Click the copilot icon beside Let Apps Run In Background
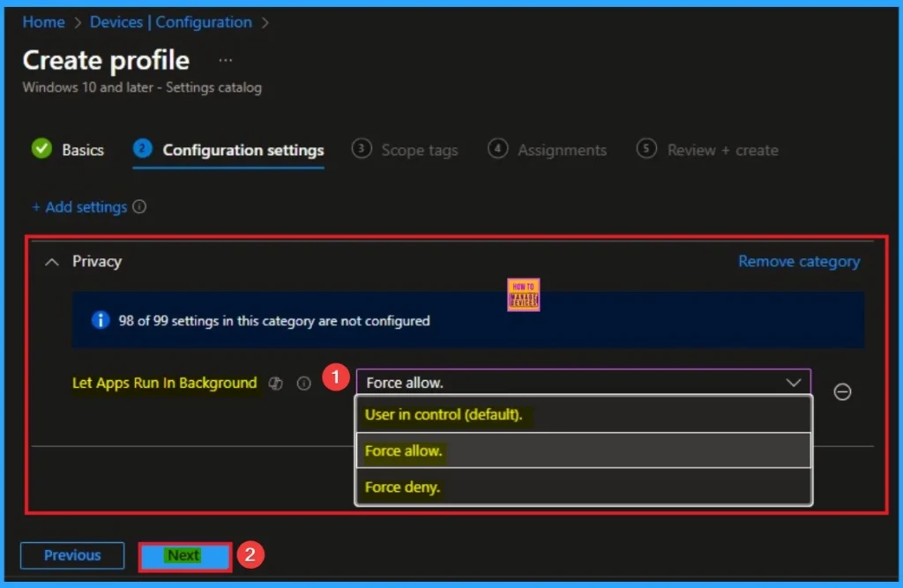Screen dimensions: 903x588 276,383
